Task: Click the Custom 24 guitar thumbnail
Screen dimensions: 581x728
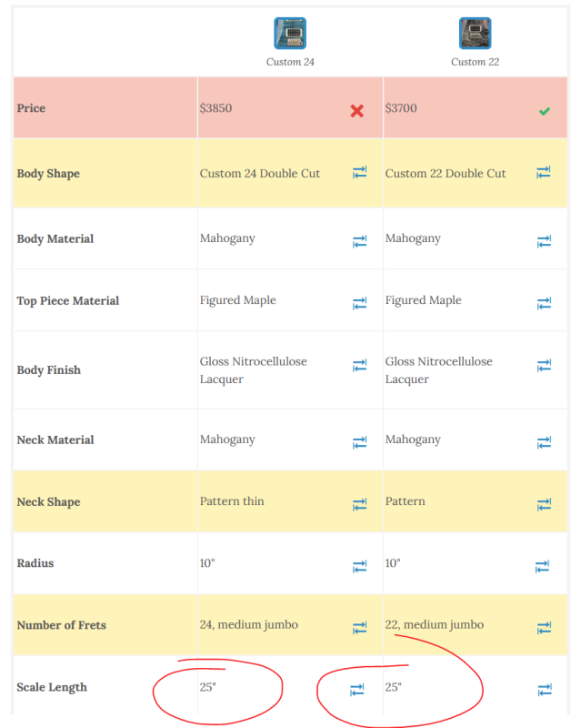Action: (290, 34)
